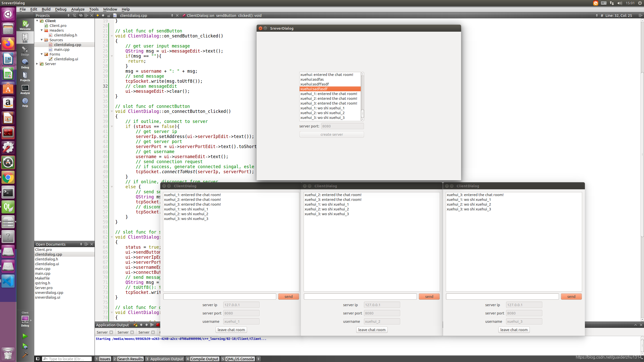Open sreverdialog.cpp from Open Documents

click(49, 292)
